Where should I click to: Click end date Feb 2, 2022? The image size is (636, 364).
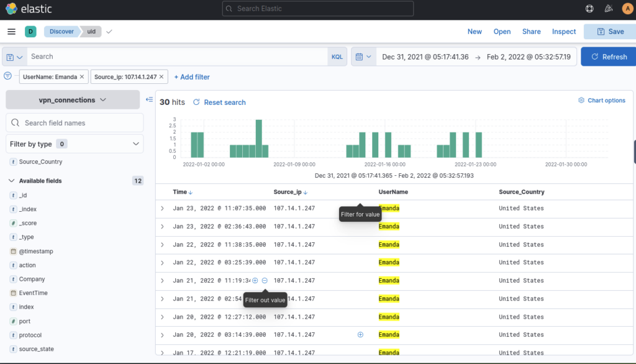coord(529,57)
